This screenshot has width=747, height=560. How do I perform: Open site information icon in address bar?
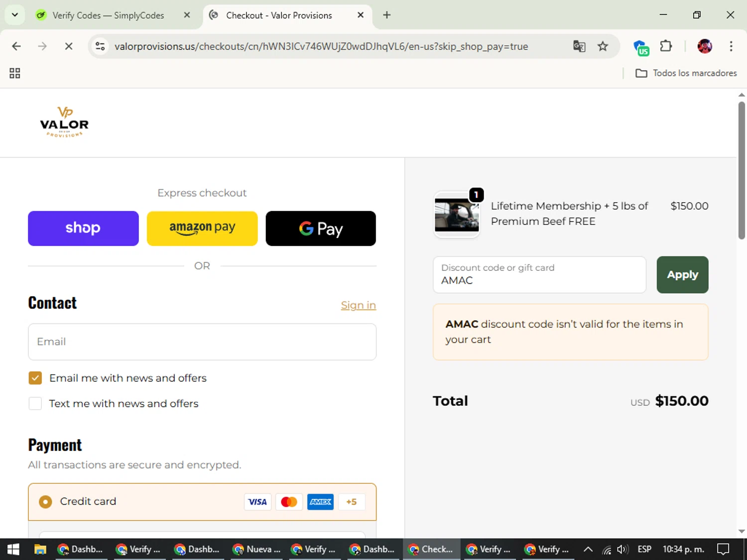pyautogui.click(x=100, y=46)
